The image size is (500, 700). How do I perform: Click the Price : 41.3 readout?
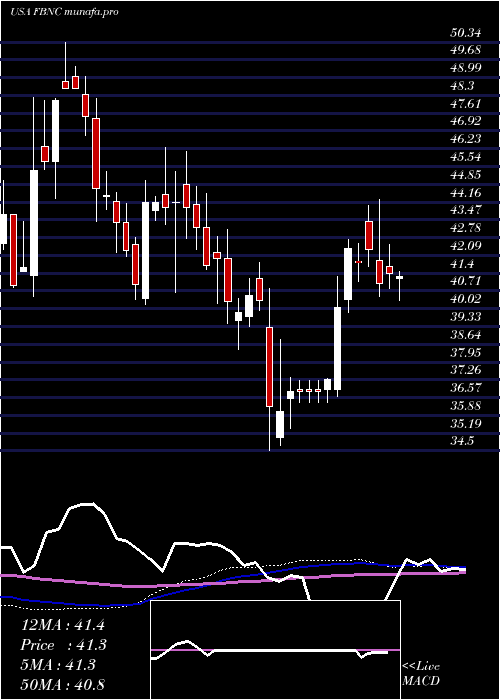click(63, 645)
